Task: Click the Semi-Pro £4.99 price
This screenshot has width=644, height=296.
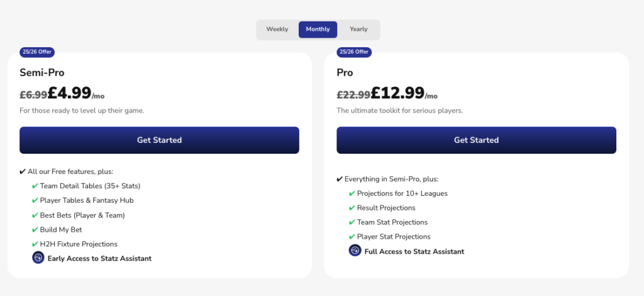Action: pyautogui.click(x=69, y=93)
